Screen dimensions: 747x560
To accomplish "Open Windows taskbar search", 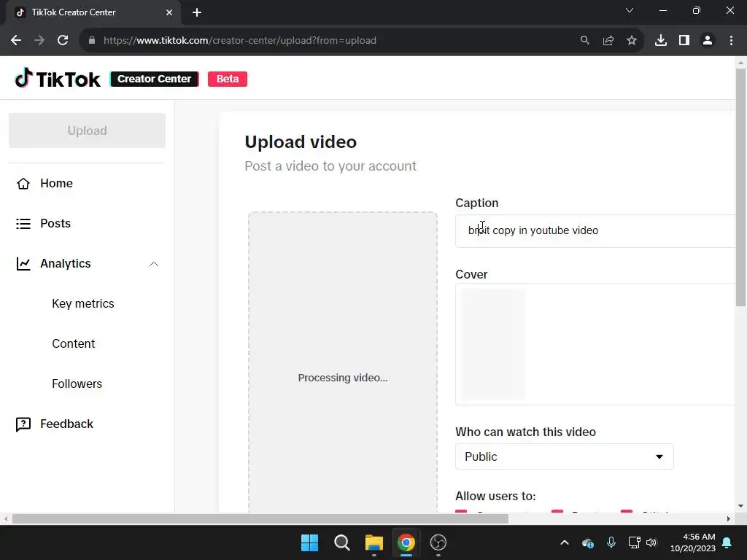I will 341,542.
